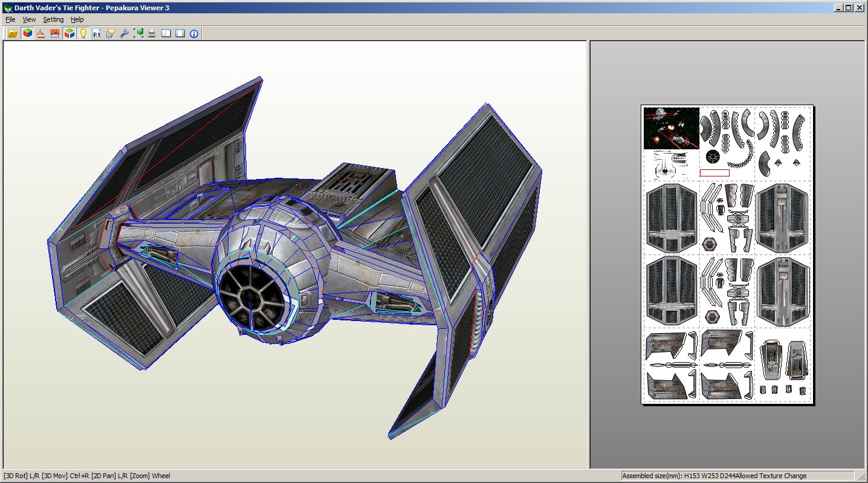Toggle the colored cube texture display icon
The height and width of the screenshot is (483, 868).
[x=27, y=33]
